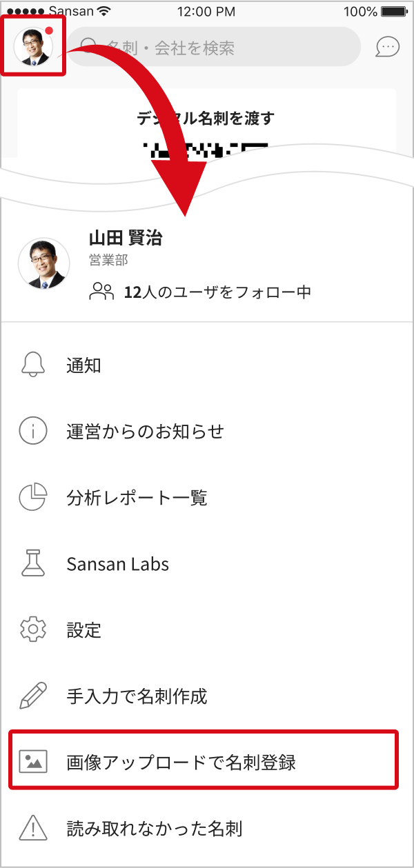
Task: Tap the info circle icon
Action: [33, 432]
